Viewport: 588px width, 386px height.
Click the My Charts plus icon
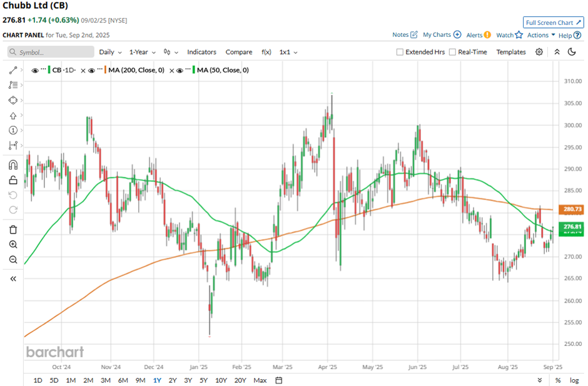coord(457,34)
